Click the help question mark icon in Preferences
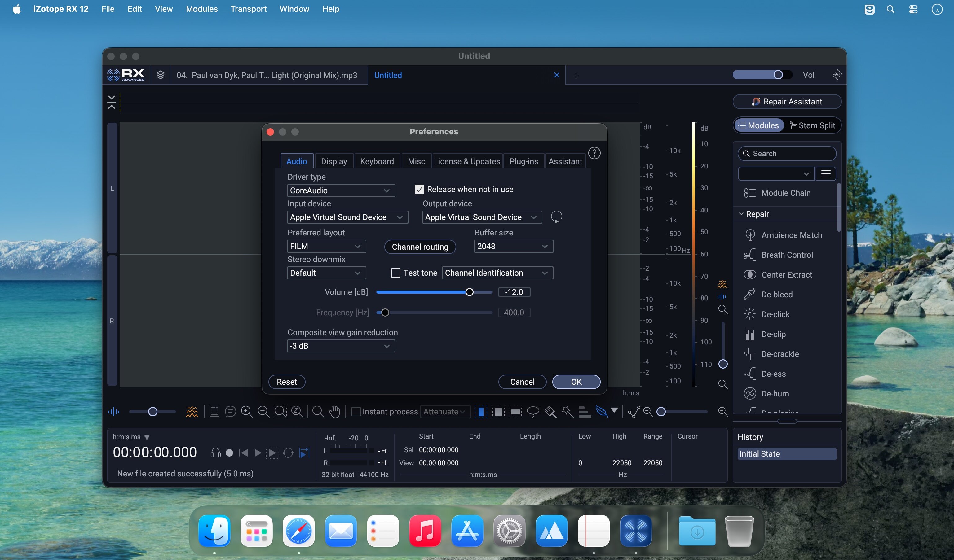Viewport: 954px width, 560px height. (594, 153)
